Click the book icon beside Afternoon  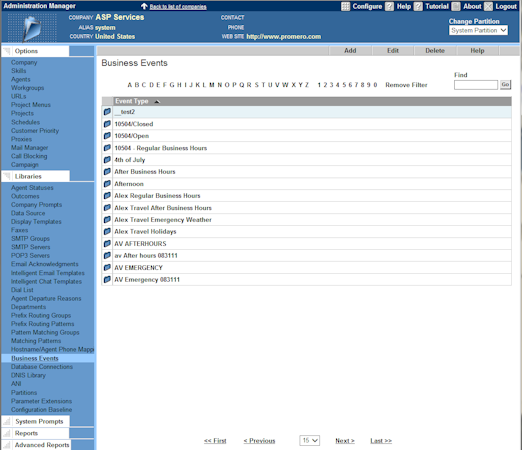pos(107,184)
